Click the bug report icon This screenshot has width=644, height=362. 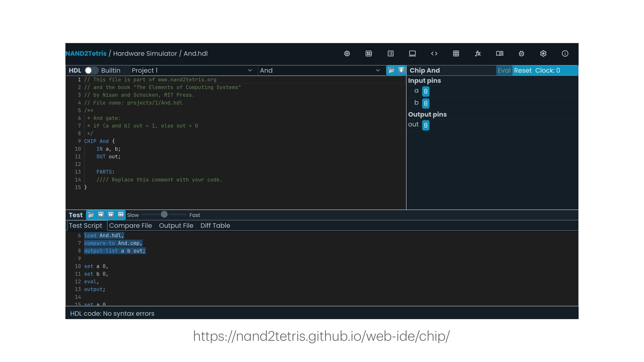pyautogui.click(x=521, y=54)
